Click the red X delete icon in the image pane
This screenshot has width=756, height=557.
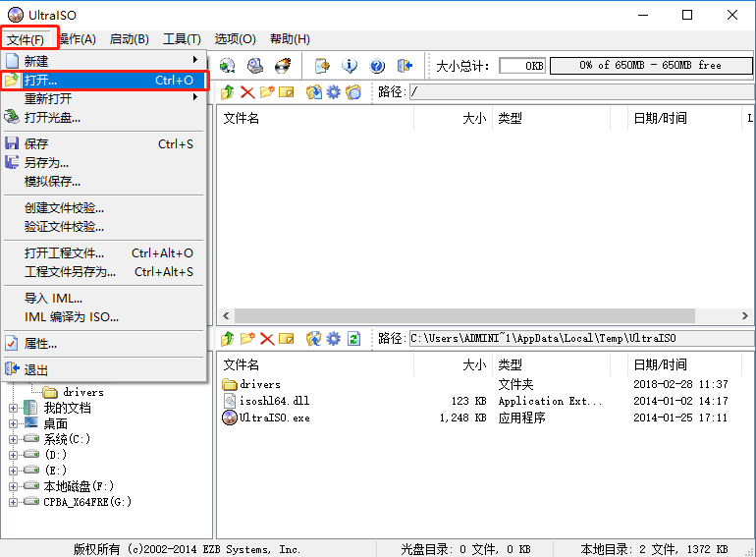pyautogui.click(x=247, y=91)
